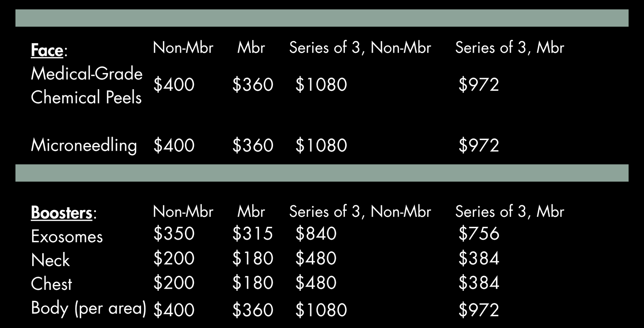This screenshot has width=644, height=328.
Task: Click the Neck row label
Action: tap(50, 260)
